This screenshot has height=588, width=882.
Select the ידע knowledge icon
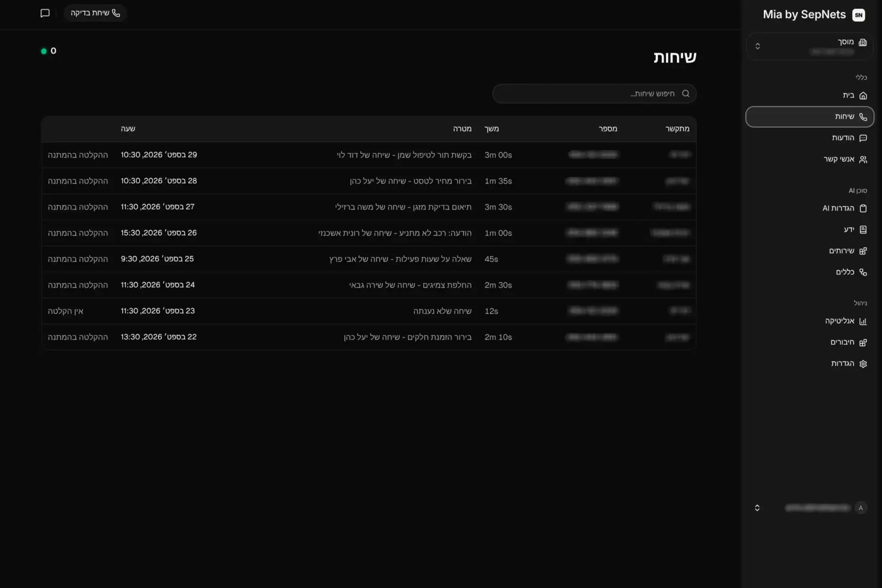[x=863, y=230]
